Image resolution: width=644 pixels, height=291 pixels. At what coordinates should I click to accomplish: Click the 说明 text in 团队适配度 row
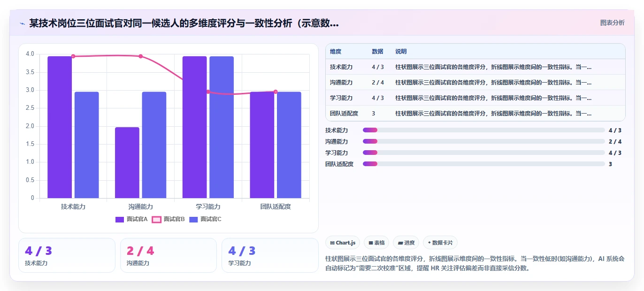tap(493, 113)
